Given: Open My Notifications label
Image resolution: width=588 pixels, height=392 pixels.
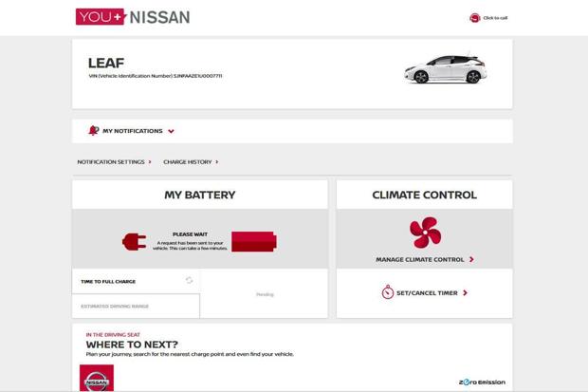Looking at the screenshot, I should (133, 131).
